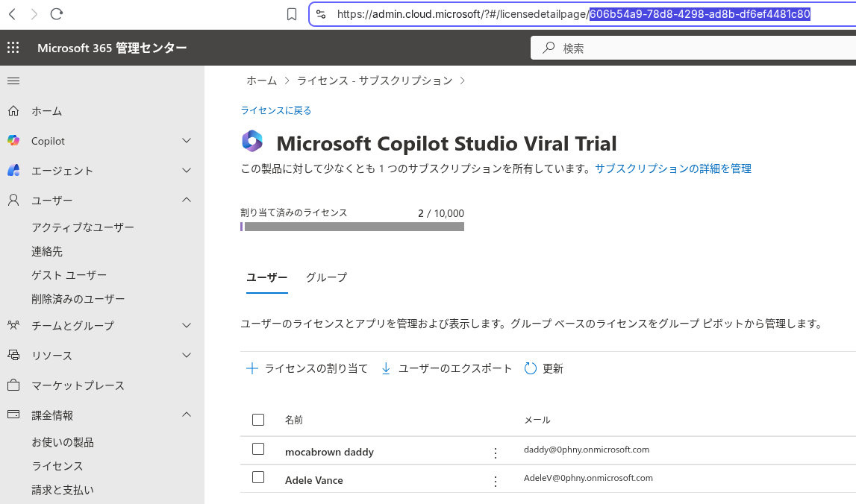Select the mocabrown daddy row checkbox
856x504 pixels.
pyautogui.click(x=258, y=449)
